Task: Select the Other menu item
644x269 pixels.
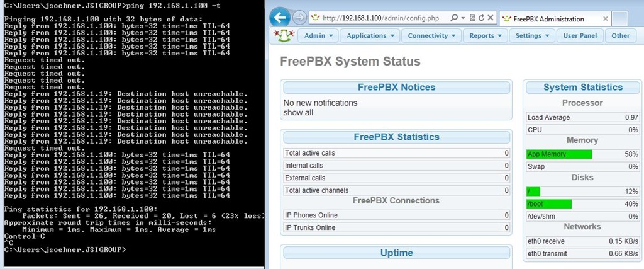Action: [620, 36]
